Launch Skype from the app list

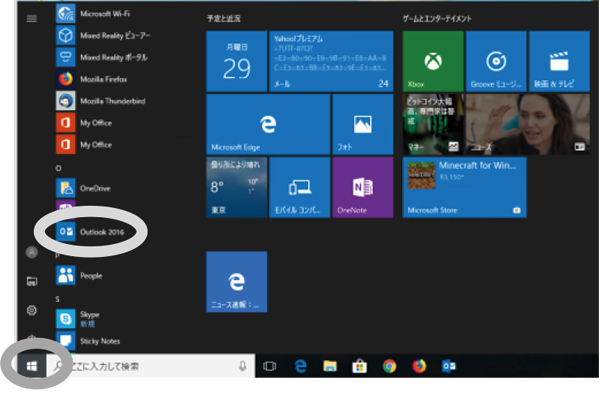(x=78, y=319)
